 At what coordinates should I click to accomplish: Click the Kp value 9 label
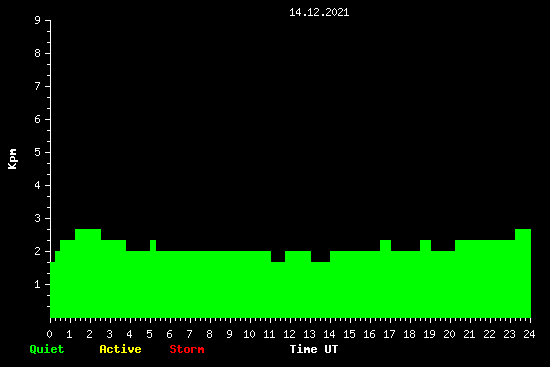coord(38,20)
